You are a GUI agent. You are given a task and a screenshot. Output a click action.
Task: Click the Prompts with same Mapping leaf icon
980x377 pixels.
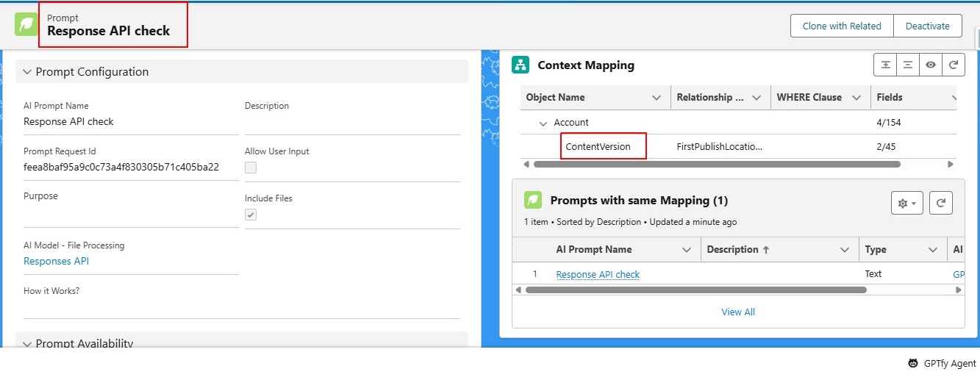533,200
